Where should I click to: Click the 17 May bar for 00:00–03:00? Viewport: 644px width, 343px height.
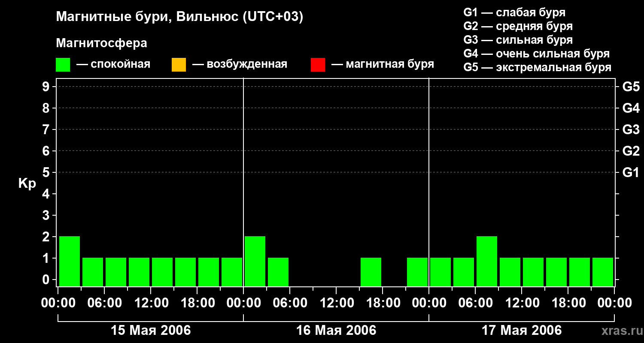coord(440,272)
